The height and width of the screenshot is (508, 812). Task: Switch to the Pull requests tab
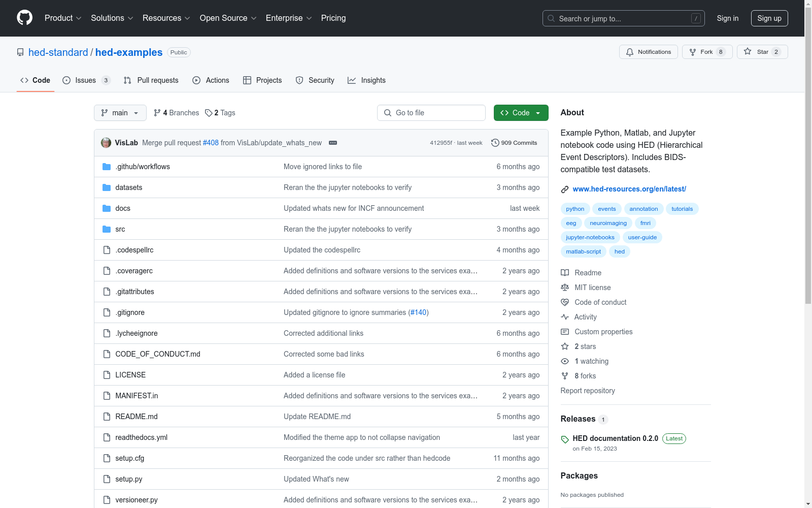pos(151,80)
